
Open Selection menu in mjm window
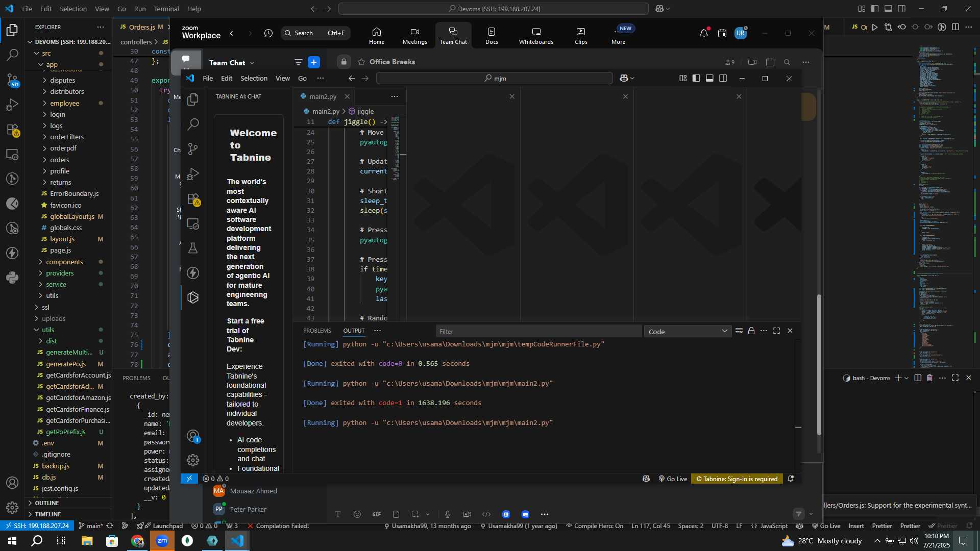254,78
